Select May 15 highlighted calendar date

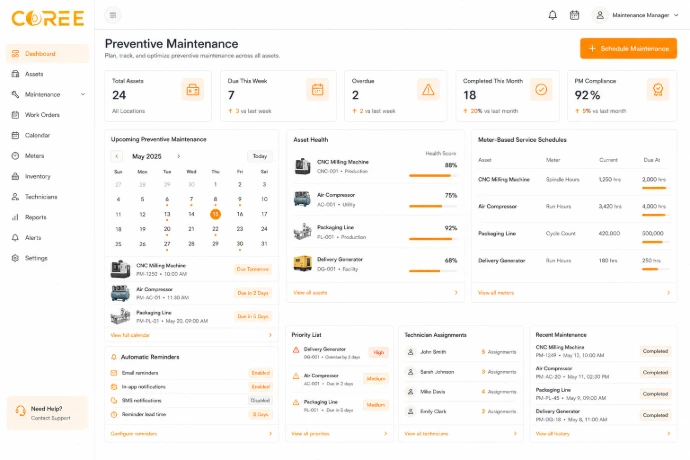[x=215, y=214]
